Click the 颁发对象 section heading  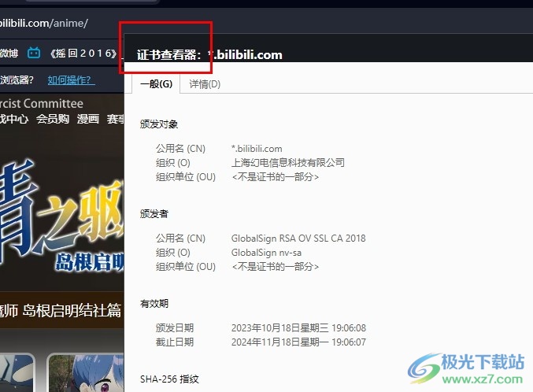tap(159, 124)
